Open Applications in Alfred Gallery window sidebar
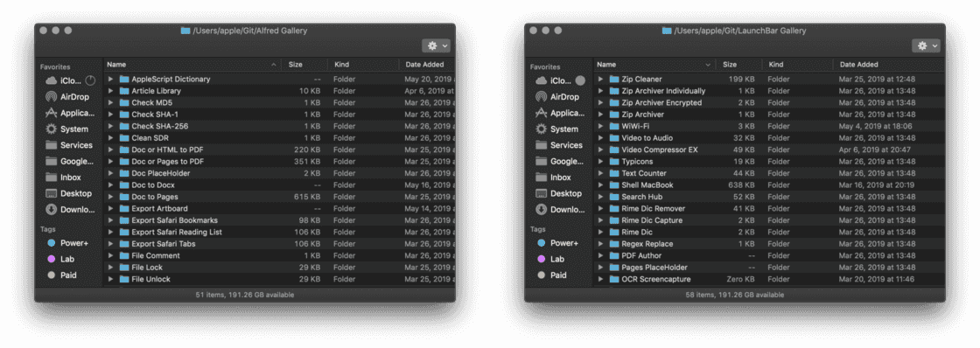980x348 pixels. [69, 113]
